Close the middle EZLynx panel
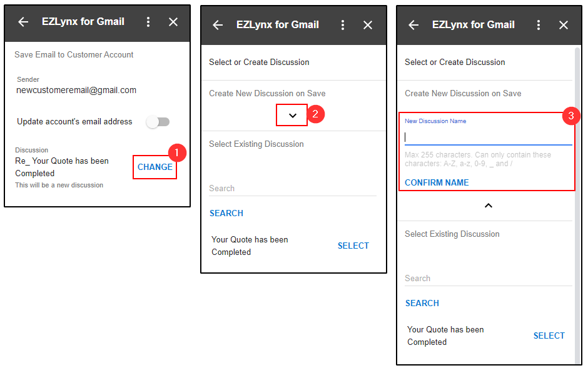Screen dimensions: 588x373 [x=368, y=25]
